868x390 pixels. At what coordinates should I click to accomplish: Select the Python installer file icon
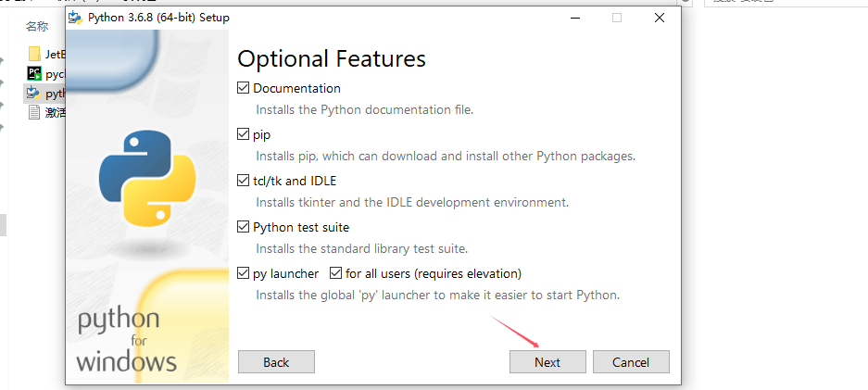34,93
